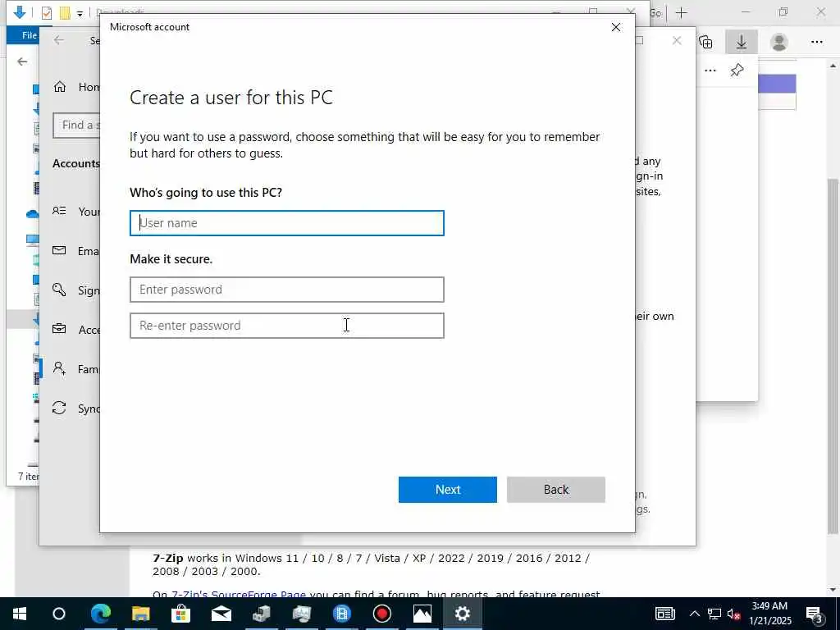Select the Email envelope icon in Settings
Screen dimensions: 840x630
click(x=59, y=251)
